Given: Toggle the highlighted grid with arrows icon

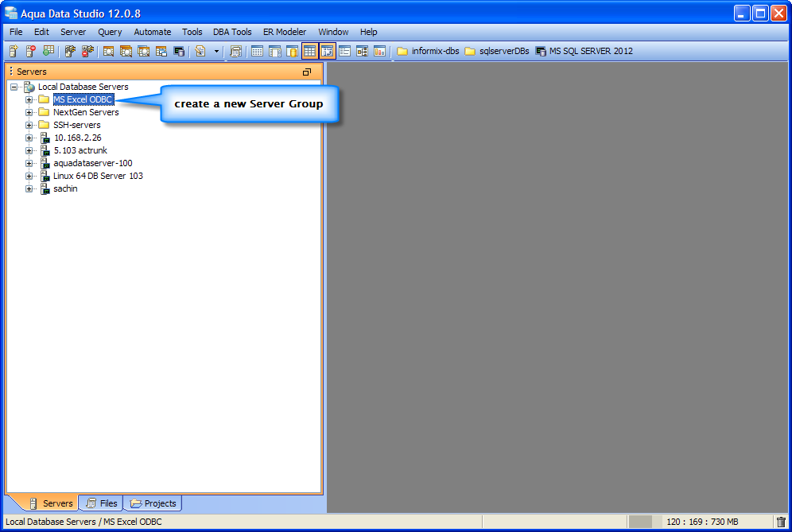Looking at the screenshot, I should coord(328,51).
